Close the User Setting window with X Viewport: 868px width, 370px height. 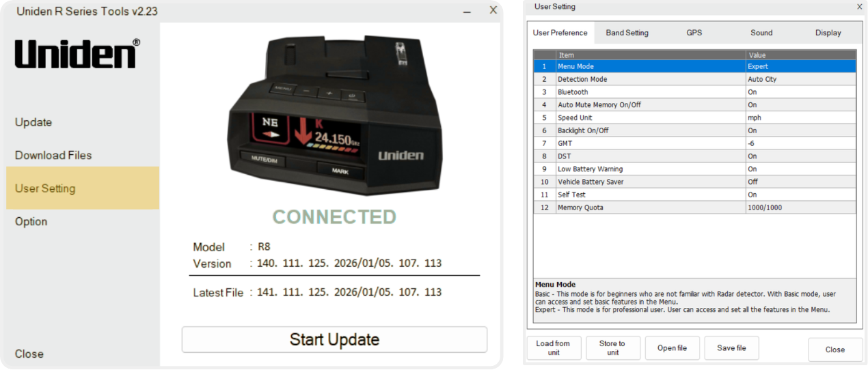pos(859,6)
